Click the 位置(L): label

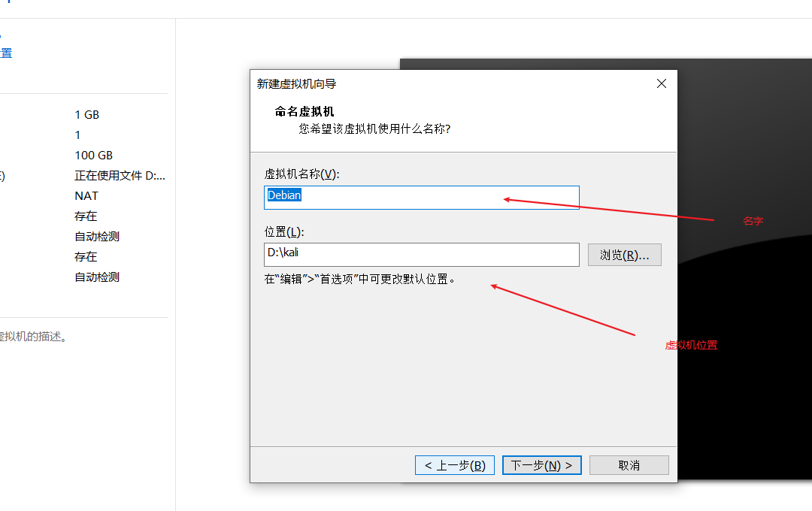point(284,232)
